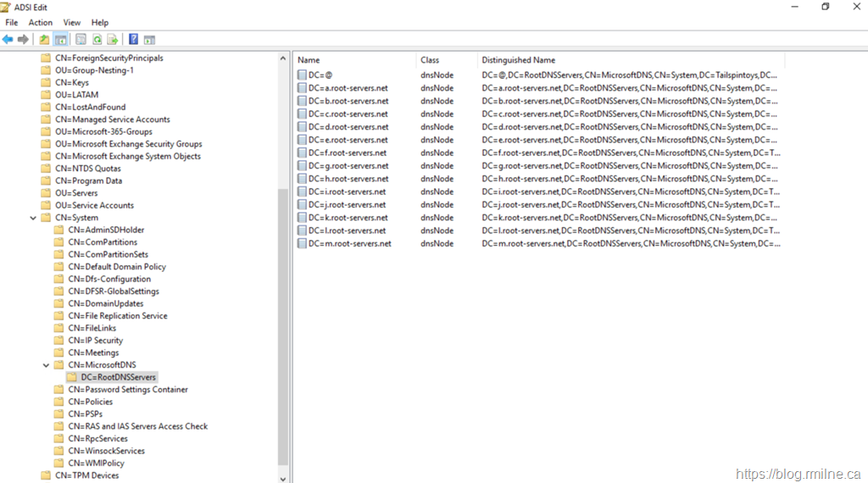868x483 pixels.
Task: Collapse the CN=MicrosoftDNS tree node
Action: 47,365
